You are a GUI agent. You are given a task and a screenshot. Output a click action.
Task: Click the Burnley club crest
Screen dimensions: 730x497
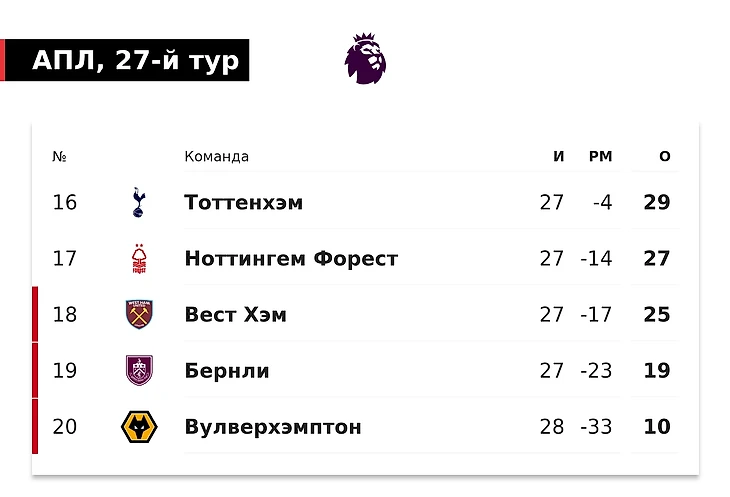tap(139, 370)
